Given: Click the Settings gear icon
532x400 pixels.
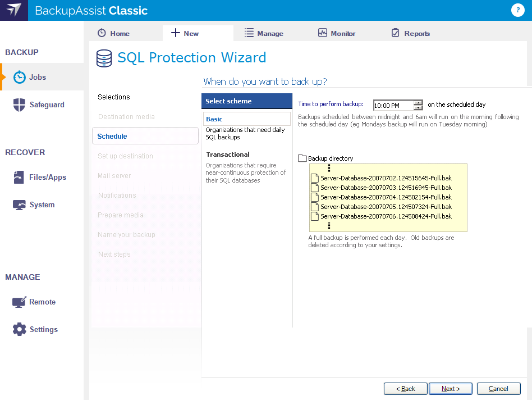Looking at the screenshot, I should point(19,329).
